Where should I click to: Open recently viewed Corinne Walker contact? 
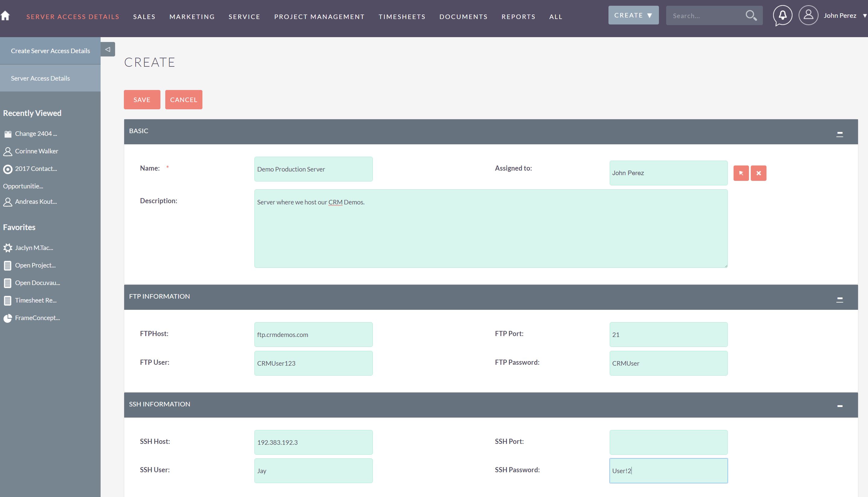[x=37, y=151]
